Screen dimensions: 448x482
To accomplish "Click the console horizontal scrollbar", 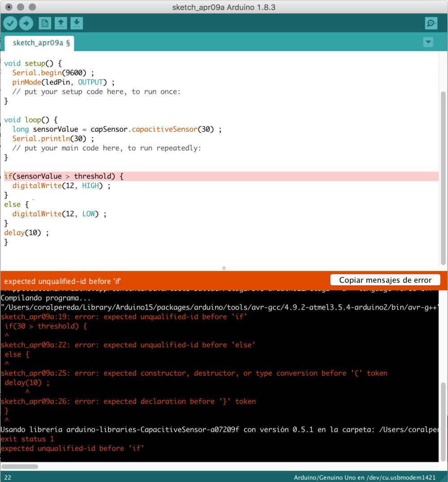I will click(19, 467).
